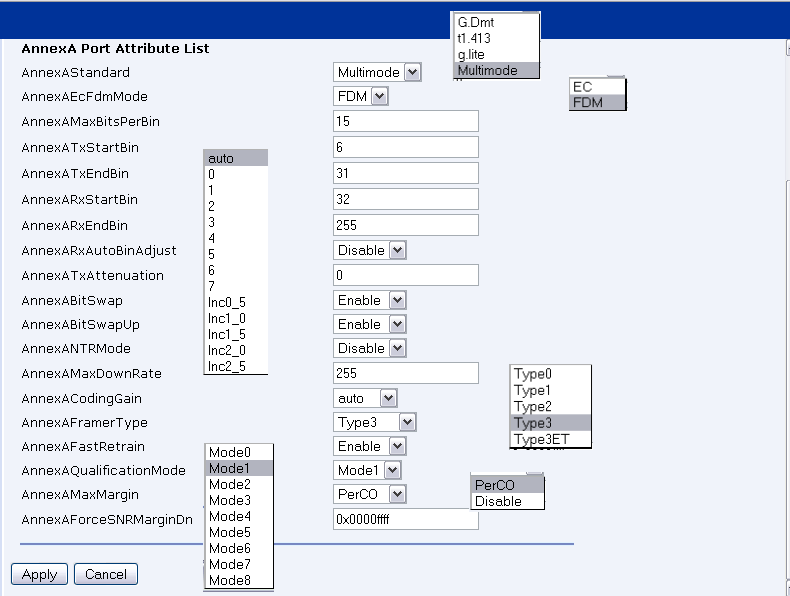Choose Inc1_5 from the coding gain list
The width and height of the screenshot is (790, 596).
pos(227,334)
